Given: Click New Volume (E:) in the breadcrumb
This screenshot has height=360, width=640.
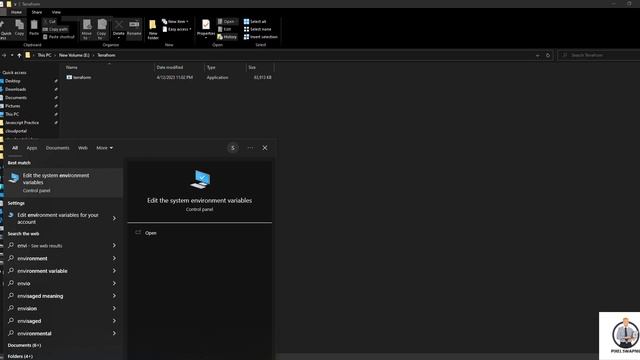Looking at the screenshot, I should 74,55.
